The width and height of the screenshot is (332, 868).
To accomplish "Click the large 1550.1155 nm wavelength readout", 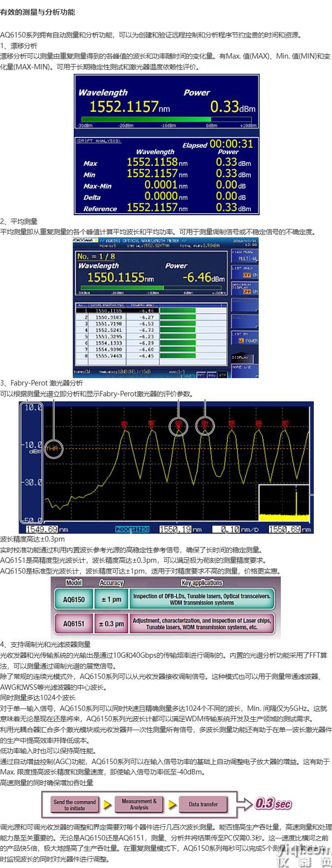I will [121, 278].
